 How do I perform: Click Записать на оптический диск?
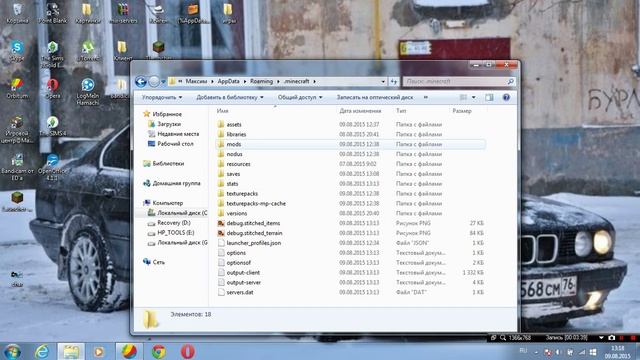(x=375, y=98)
